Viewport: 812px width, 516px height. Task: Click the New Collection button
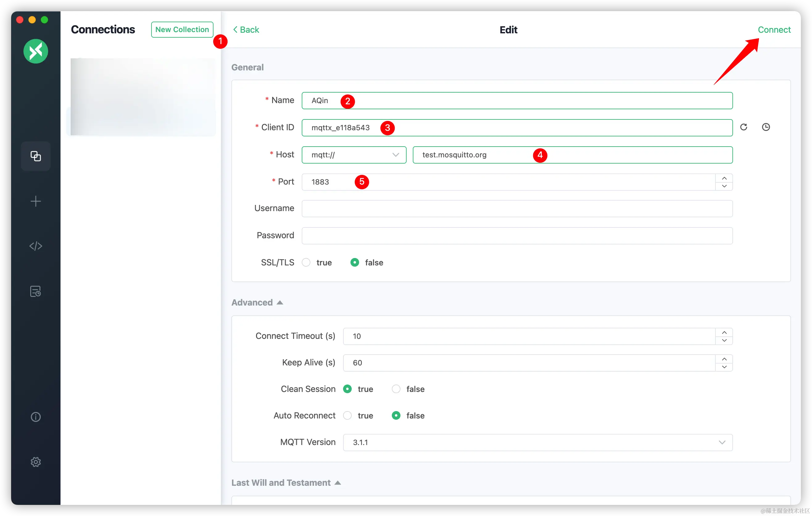coord(182,30)
